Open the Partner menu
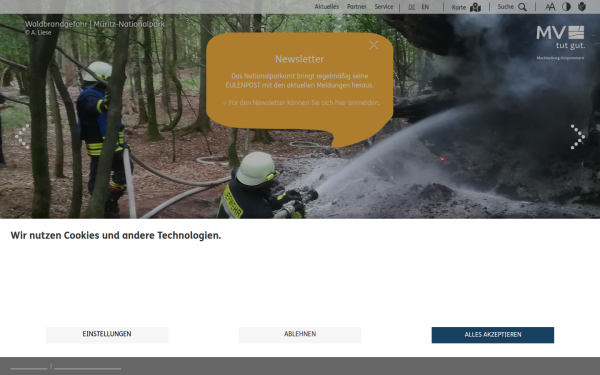The image size is (600, 375). point(357,7)
